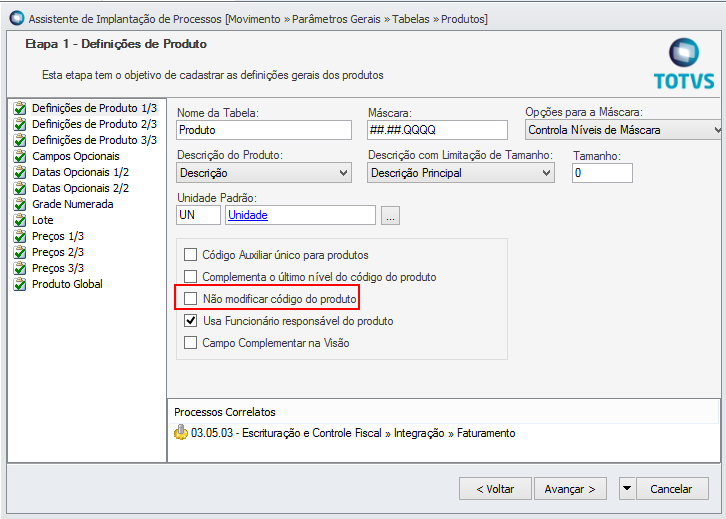Viewport: 726px width, 519px height.
Task: Click checklist icon beside Preços 3/3
Action: tap(20, 268)
